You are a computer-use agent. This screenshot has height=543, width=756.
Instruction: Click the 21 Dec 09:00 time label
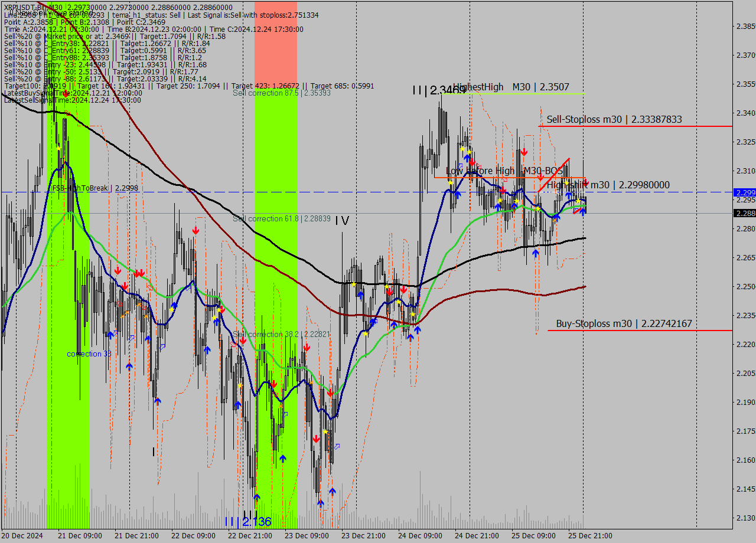tap(80, 535)
